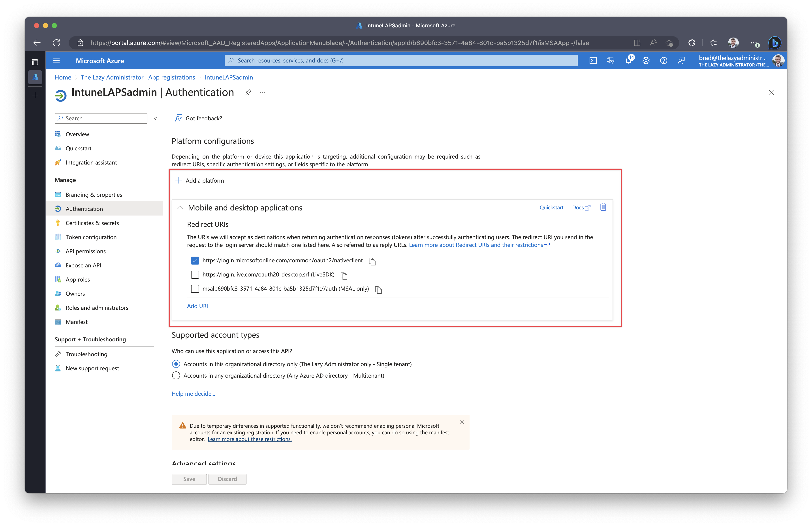Delete Mobile and desktop applications platform

[603, 207]
